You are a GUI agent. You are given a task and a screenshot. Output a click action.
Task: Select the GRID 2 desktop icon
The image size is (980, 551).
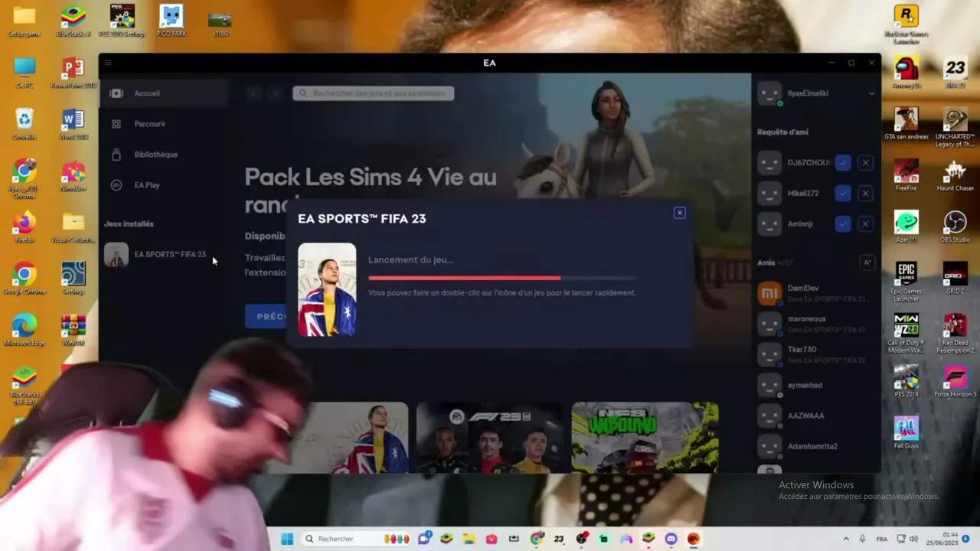[955, 279]
